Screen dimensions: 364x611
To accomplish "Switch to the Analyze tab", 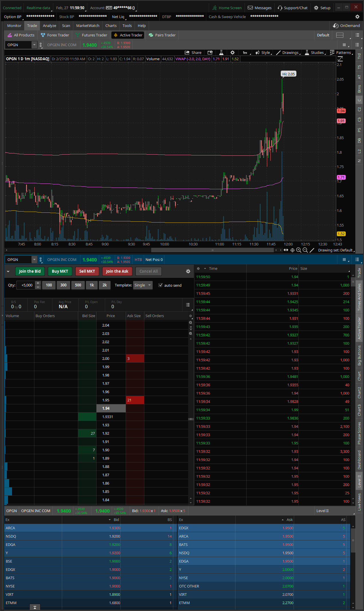I will [x=50, y=26].
